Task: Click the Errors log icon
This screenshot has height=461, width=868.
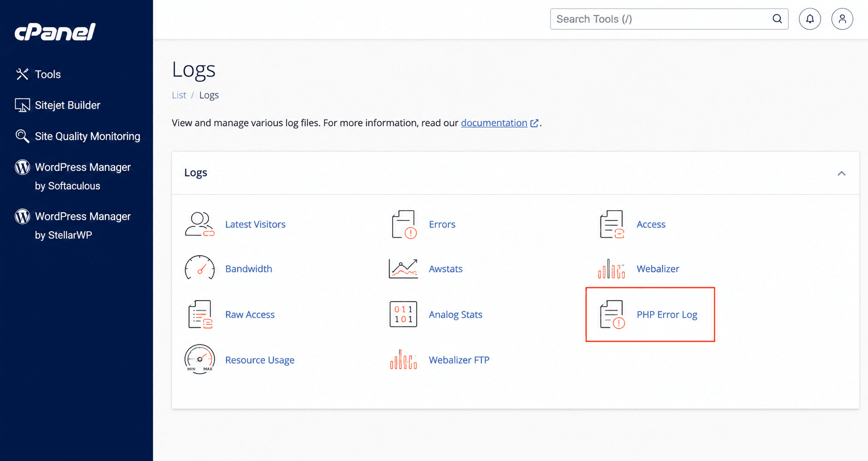Action: (x=404, y=224)
